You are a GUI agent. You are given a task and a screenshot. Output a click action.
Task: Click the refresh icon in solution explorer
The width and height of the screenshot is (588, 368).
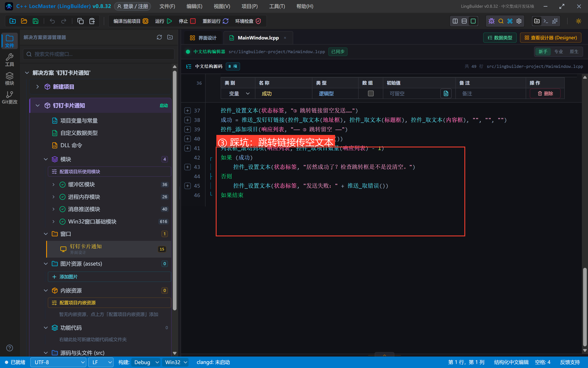(159, 37)
